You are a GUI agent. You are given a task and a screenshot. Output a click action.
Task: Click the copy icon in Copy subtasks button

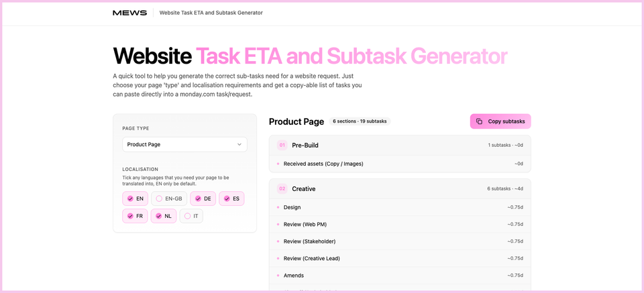coord(479,121)
